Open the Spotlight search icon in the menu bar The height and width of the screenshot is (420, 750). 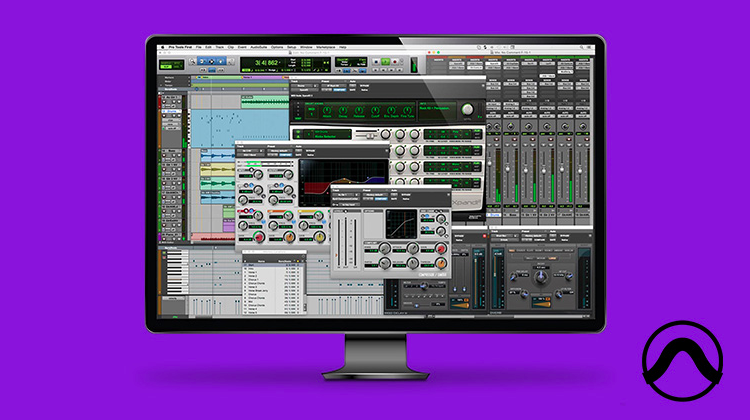[581, 47]
